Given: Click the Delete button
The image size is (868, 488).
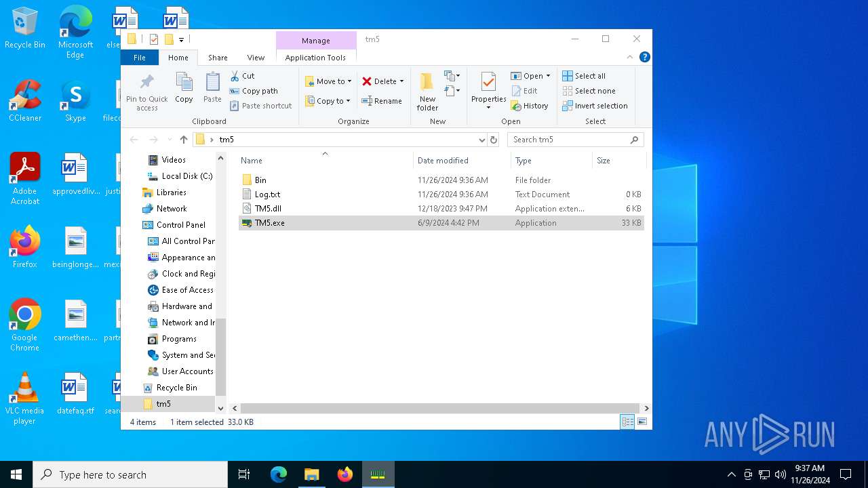Looking at the screenshot, I should click(x=379, y=81).
